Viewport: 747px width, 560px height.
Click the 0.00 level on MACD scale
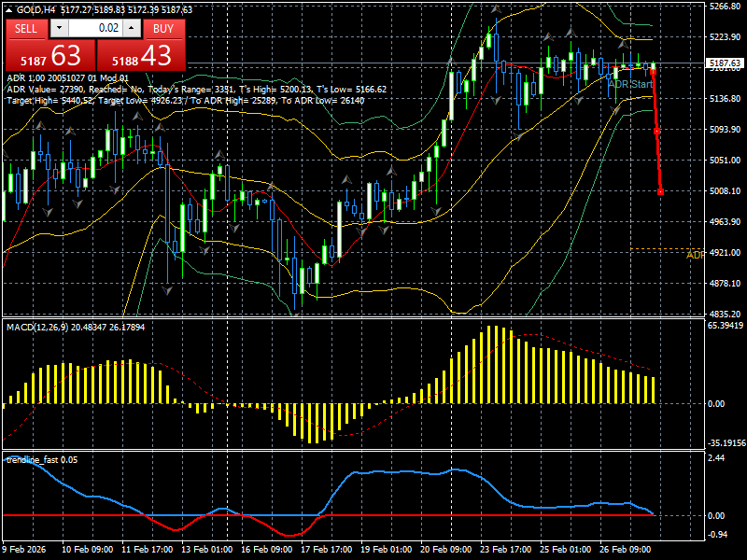(716, 404)
